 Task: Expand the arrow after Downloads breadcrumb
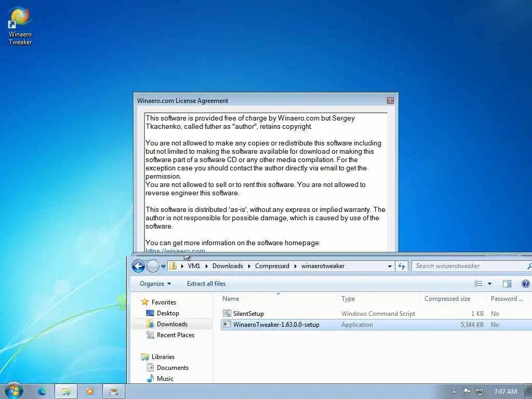pyautogui.click(x=249, y=266)
